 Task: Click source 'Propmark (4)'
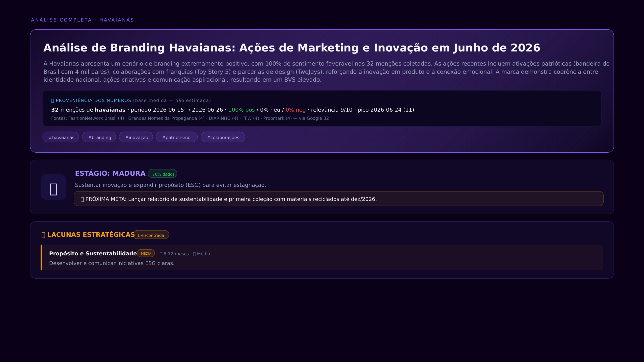pos(277,119)
